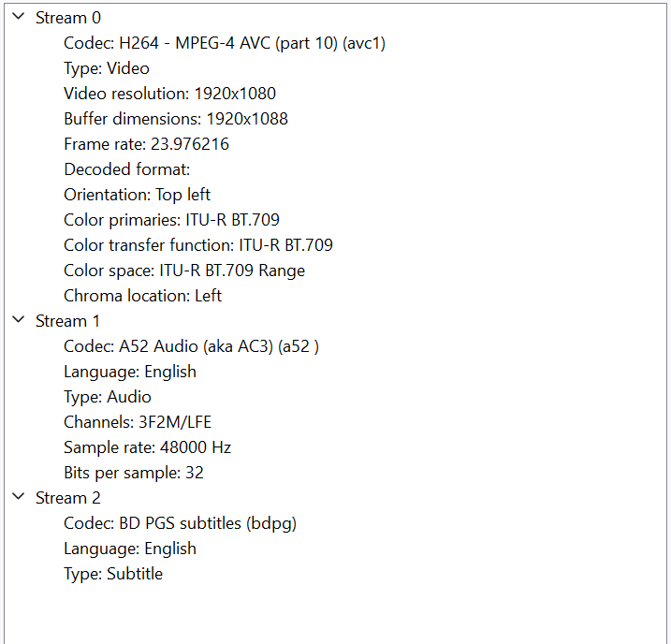671x644 pixels.
Task: Select Video resolution 1920x1080 row
Action: tap(170, 94)
